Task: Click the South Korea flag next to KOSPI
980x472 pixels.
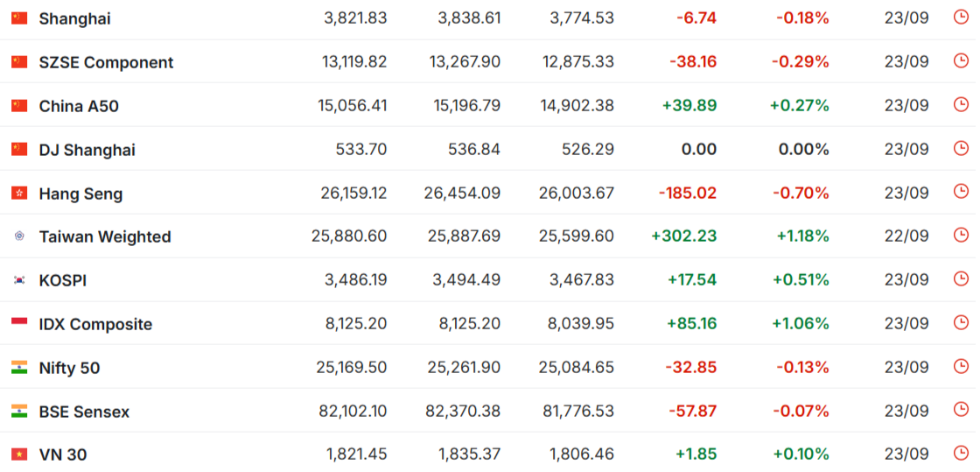Action: click(x=19, y=280)
